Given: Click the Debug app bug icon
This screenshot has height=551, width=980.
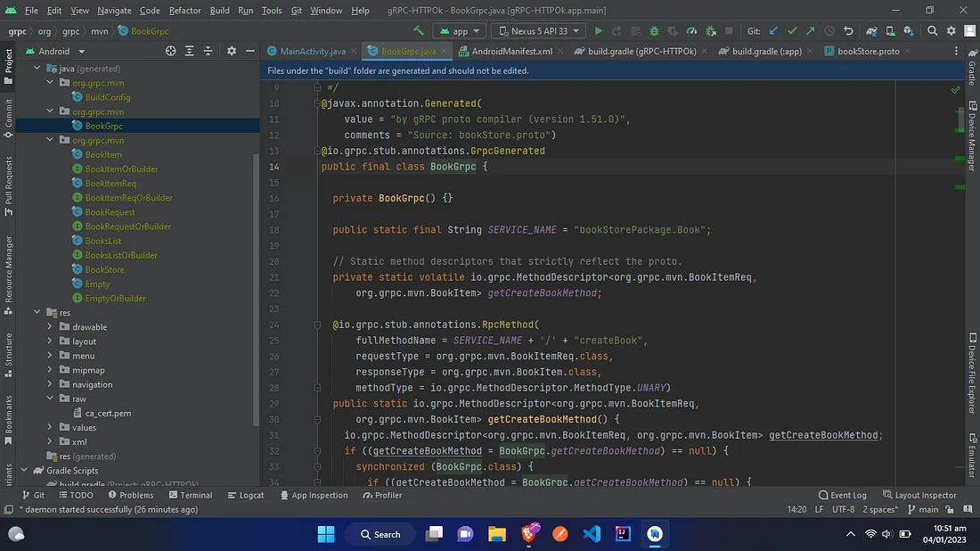Looking at the screenshot, I should click(651, 31).
